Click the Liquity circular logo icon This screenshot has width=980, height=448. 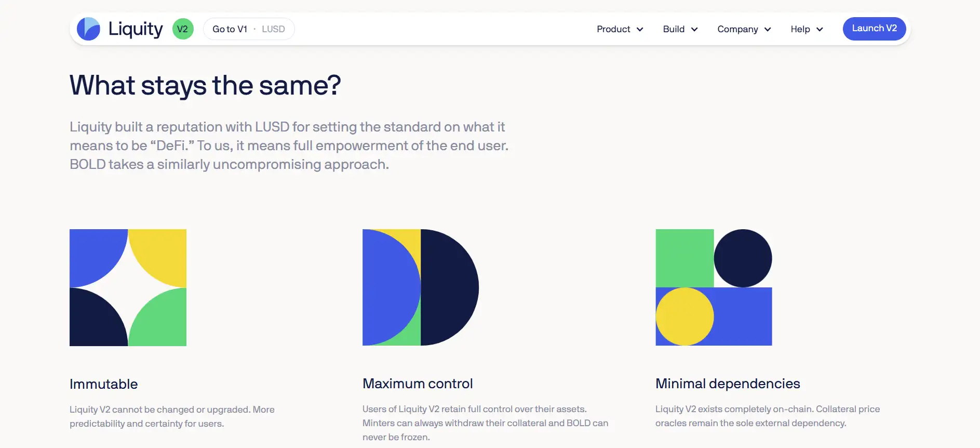point(88,29)
